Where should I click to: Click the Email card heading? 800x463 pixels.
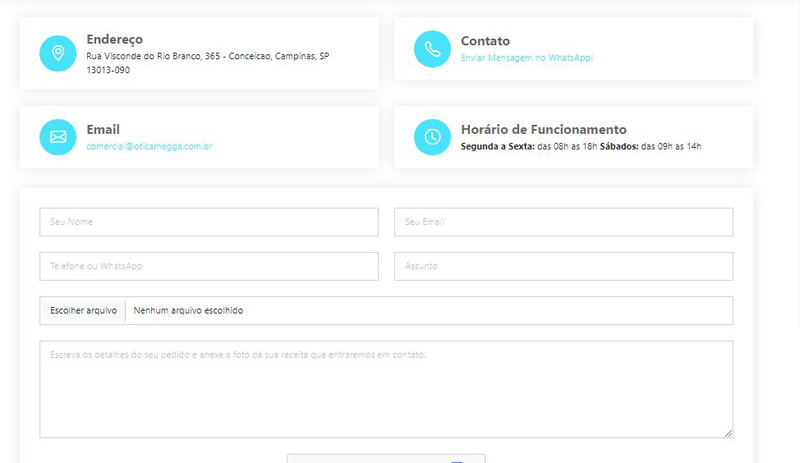click(x=103, y=129)
